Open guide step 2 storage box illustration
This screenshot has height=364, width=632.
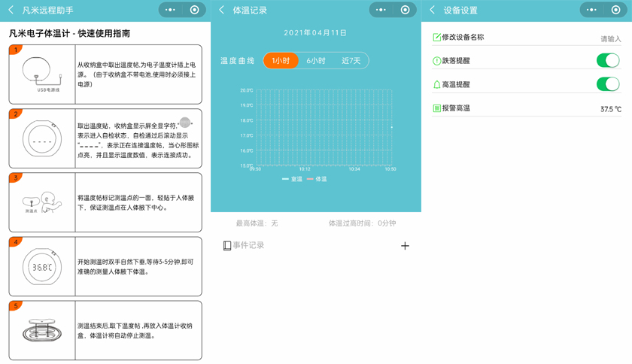click(42, 138)
